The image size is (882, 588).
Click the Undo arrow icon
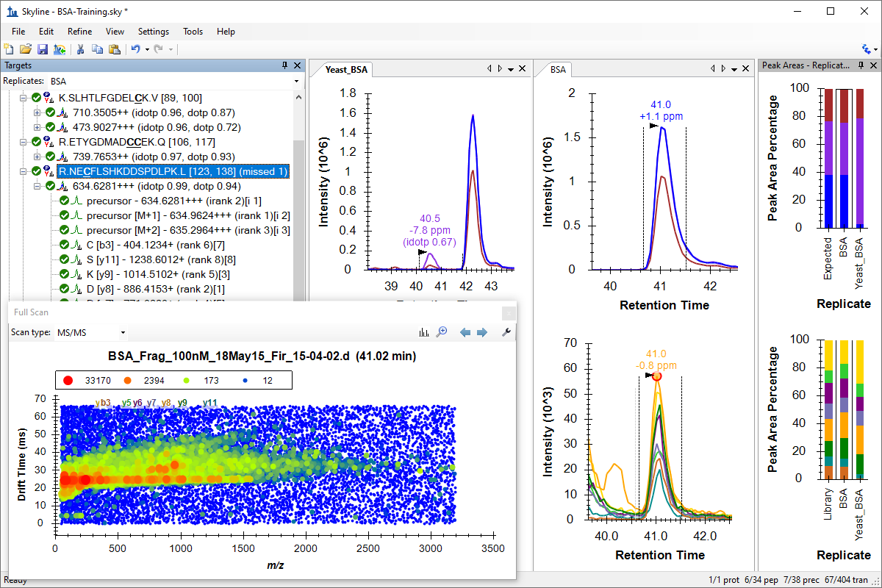pos(135,49)
